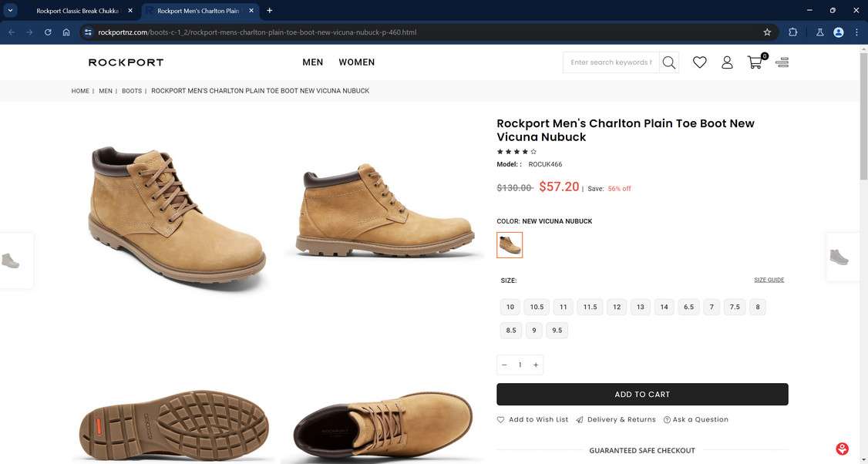Increase quantity with the plus button

[x=536, y=365]
